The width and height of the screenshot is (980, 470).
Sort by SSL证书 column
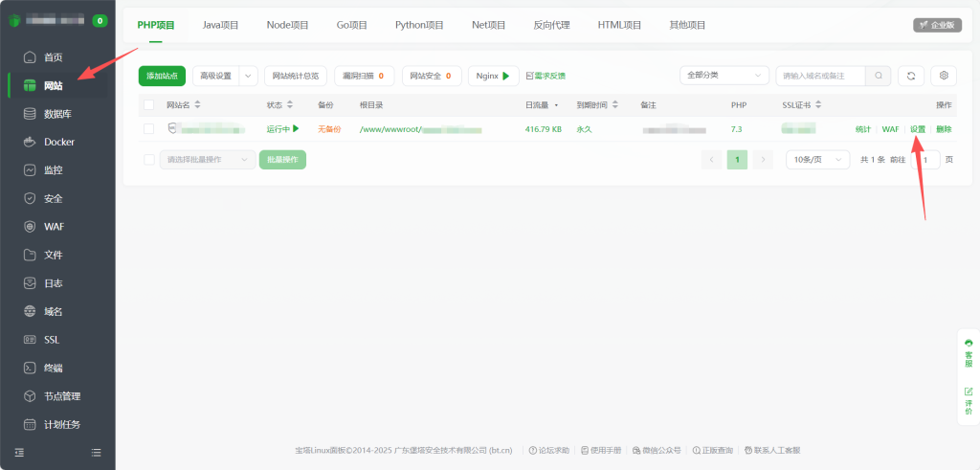click(818, 105)
